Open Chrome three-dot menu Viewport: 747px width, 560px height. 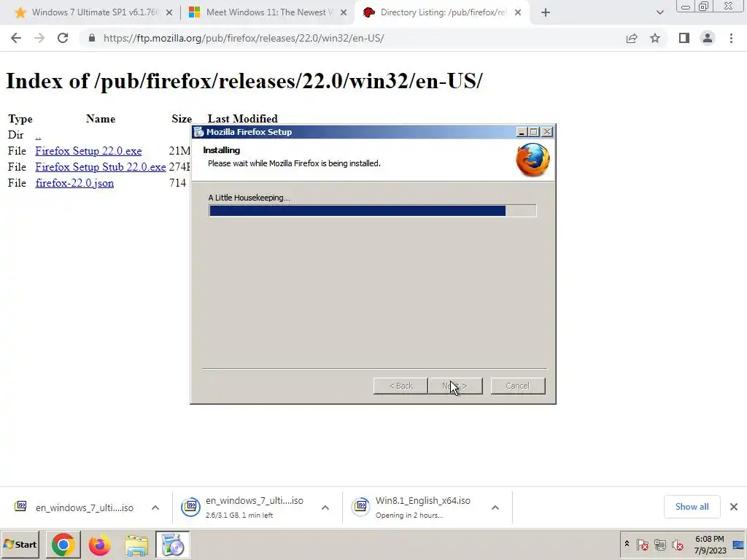[731, 38]
